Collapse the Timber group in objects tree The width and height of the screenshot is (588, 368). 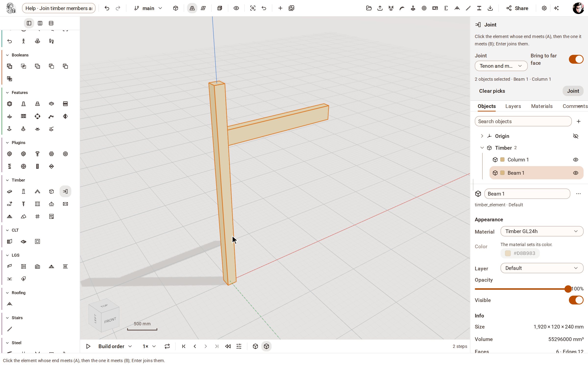point(482,148)
